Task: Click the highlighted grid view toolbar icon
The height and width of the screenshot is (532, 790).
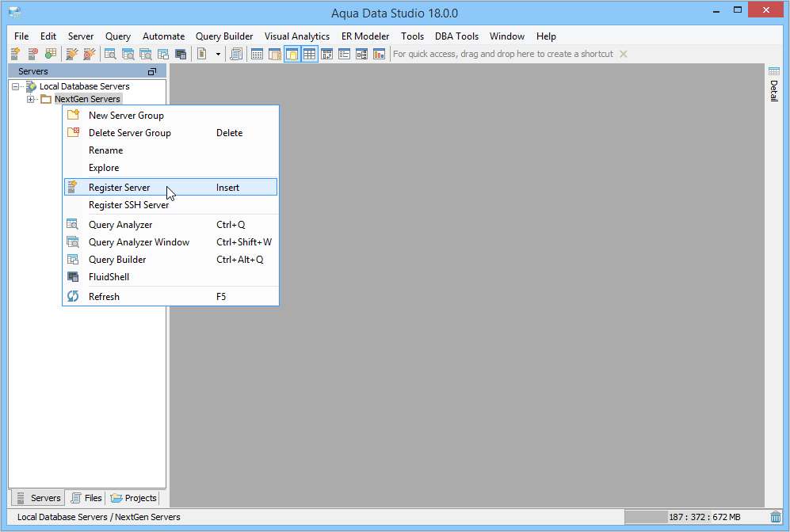Action: coord(309,54)
